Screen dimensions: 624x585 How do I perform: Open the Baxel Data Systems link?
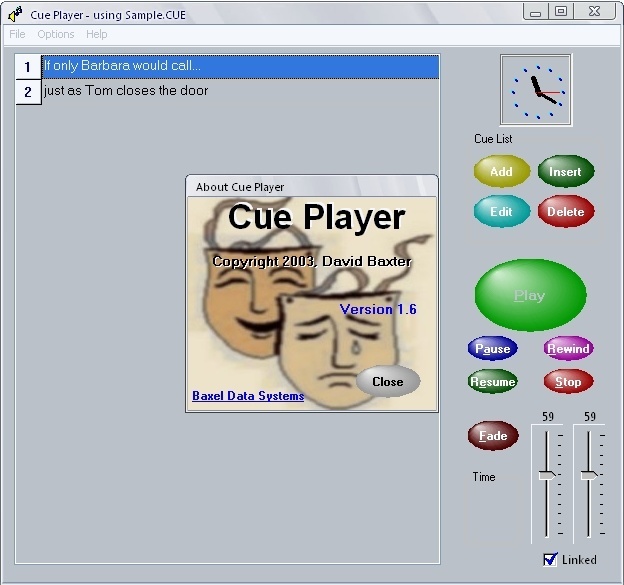(x=248, y=396)
